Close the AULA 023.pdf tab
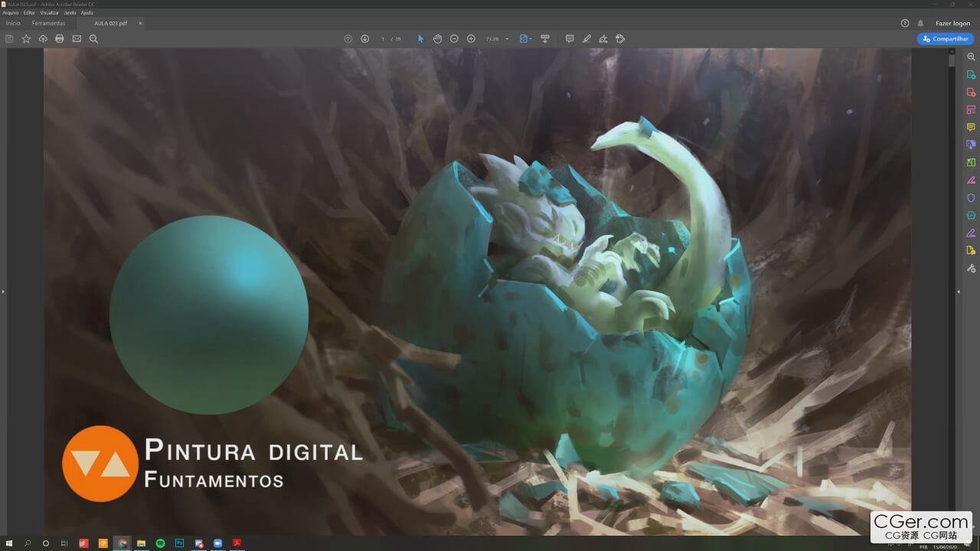This screenshot has height=551, width=980. pos(140,24)
